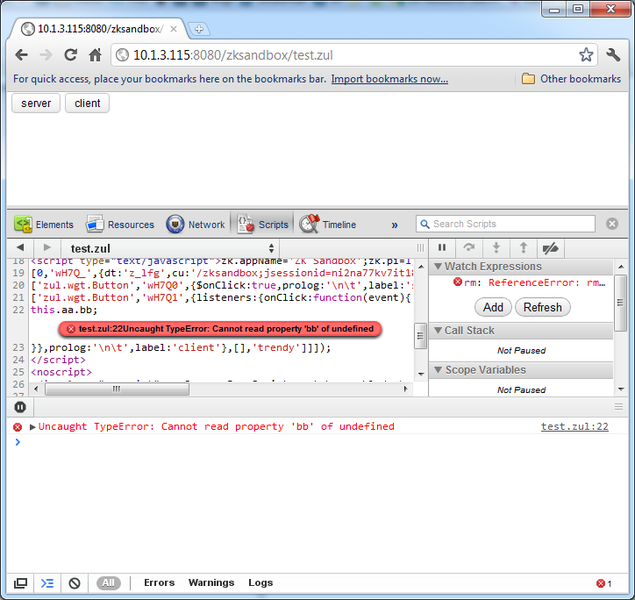Toggle pause on exceptions

[20, 407]
